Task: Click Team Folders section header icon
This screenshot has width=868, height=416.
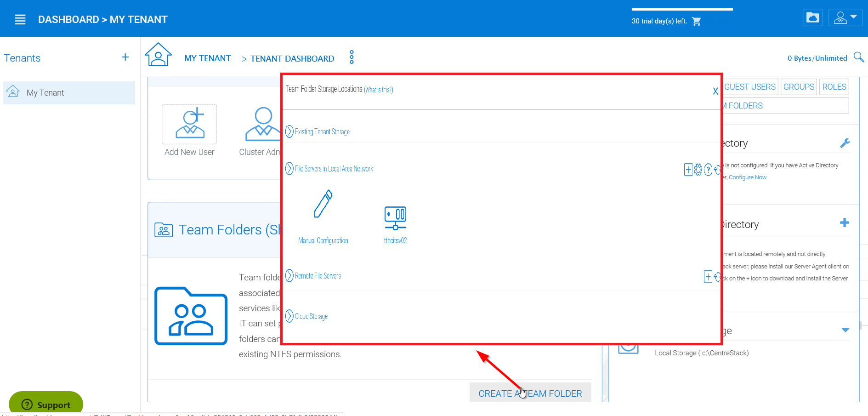Action: (164, 230)
